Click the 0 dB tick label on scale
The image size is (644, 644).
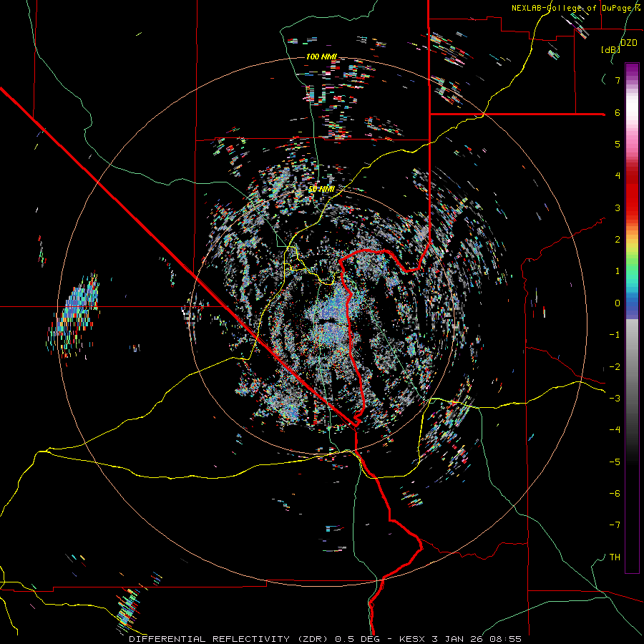618,303
